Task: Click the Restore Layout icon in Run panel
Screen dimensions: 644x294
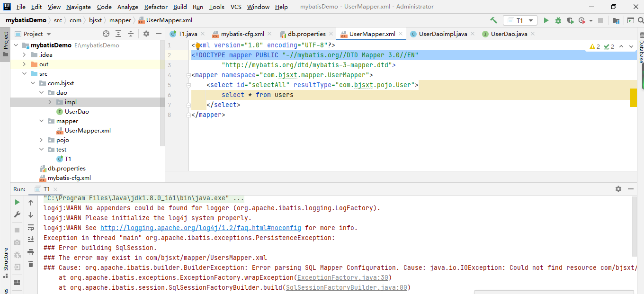Action: [18, 282]
